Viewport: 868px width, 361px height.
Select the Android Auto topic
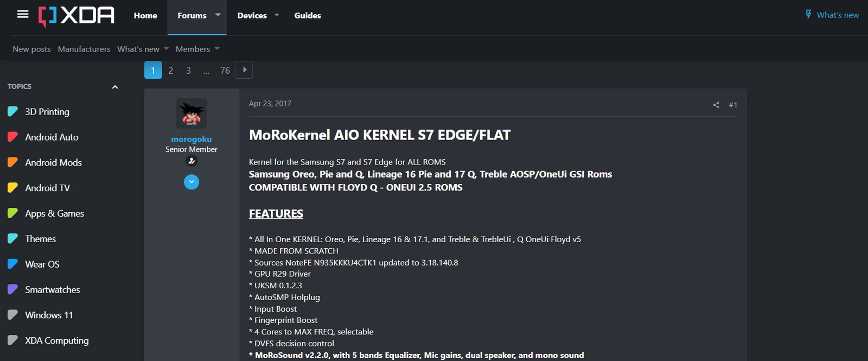click(x=52, y=137)
